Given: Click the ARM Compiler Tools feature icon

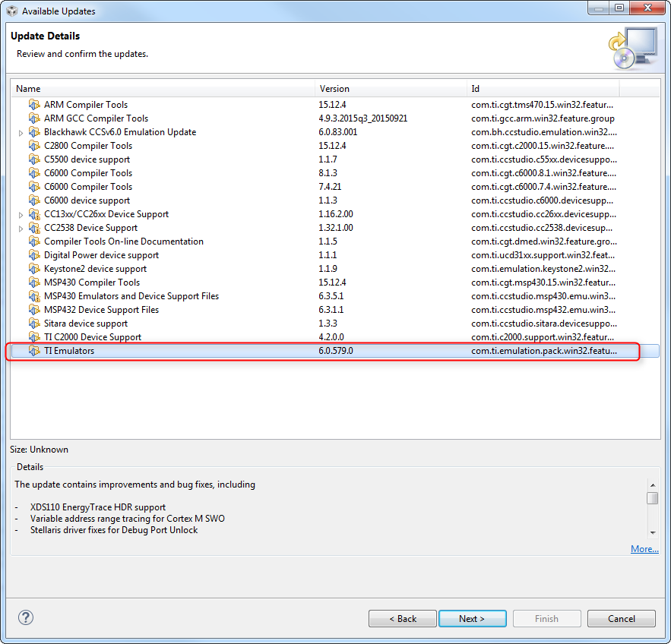Looking at the screenshot, I should 34,104.
